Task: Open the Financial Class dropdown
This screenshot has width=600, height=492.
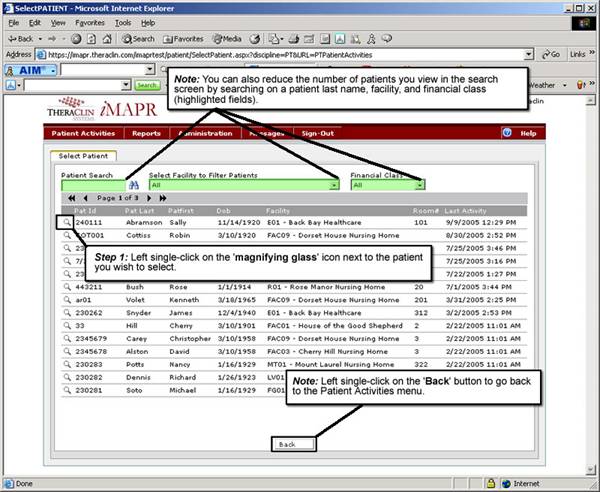Action: 419,185
